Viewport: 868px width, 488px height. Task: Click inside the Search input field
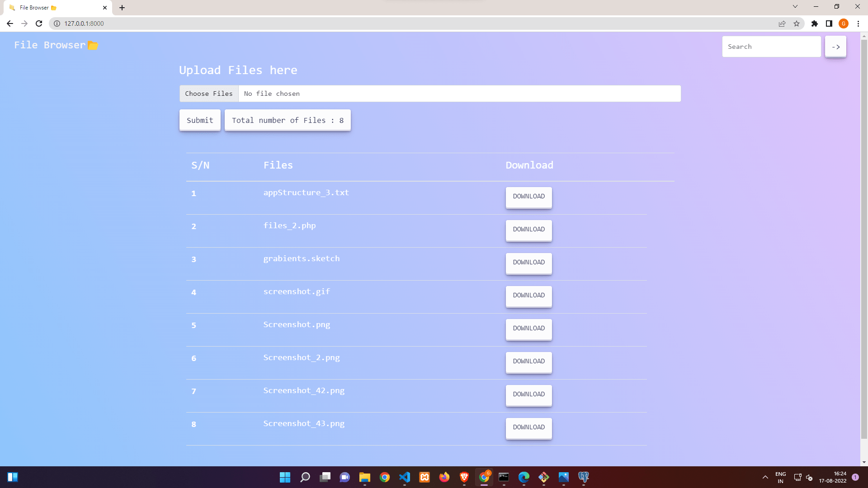click(x=771, y=46)
